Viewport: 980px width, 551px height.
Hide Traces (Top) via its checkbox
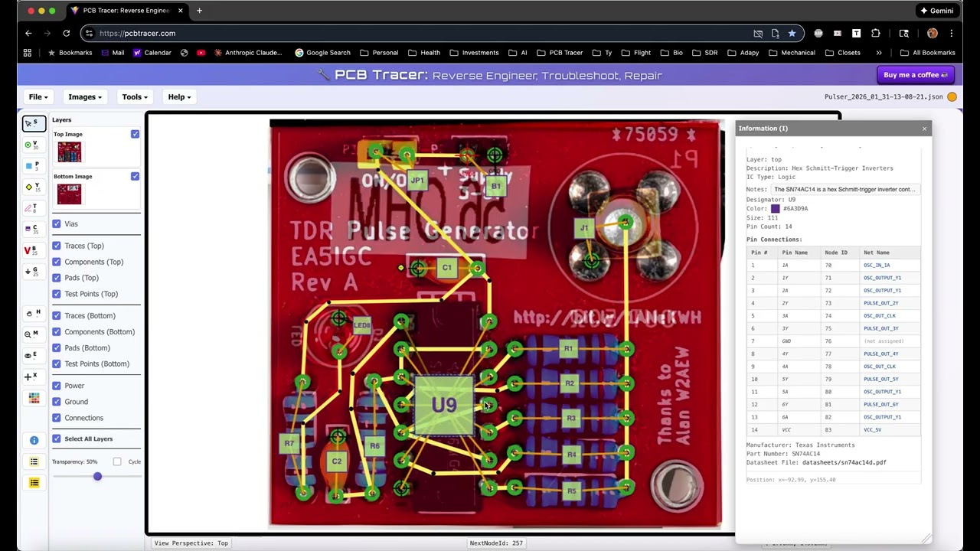point(57,246)
